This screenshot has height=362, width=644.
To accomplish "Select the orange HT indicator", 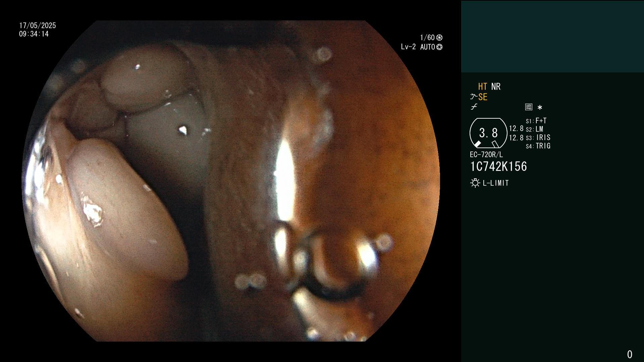I will 483,86.
